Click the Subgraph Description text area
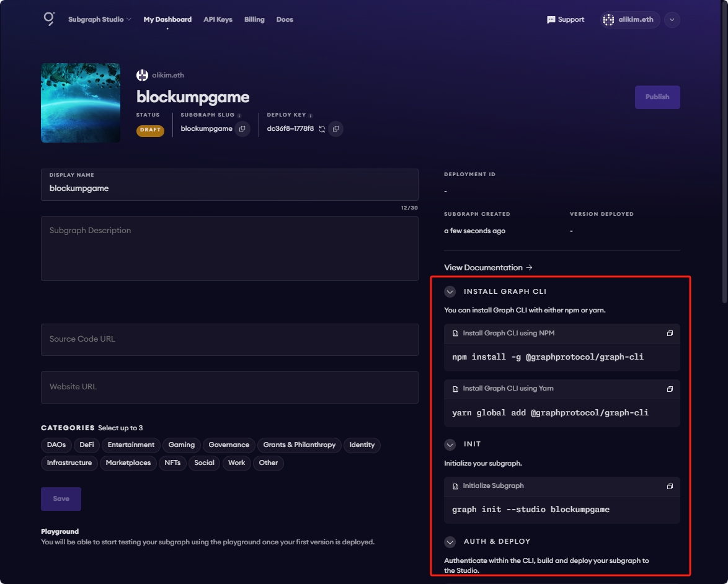Viewport: 728px width, 584px height. point(229,249)
